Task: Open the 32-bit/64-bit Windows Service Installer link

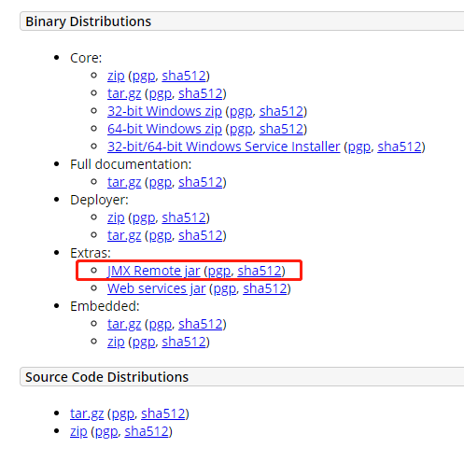Action: (224, 147)
